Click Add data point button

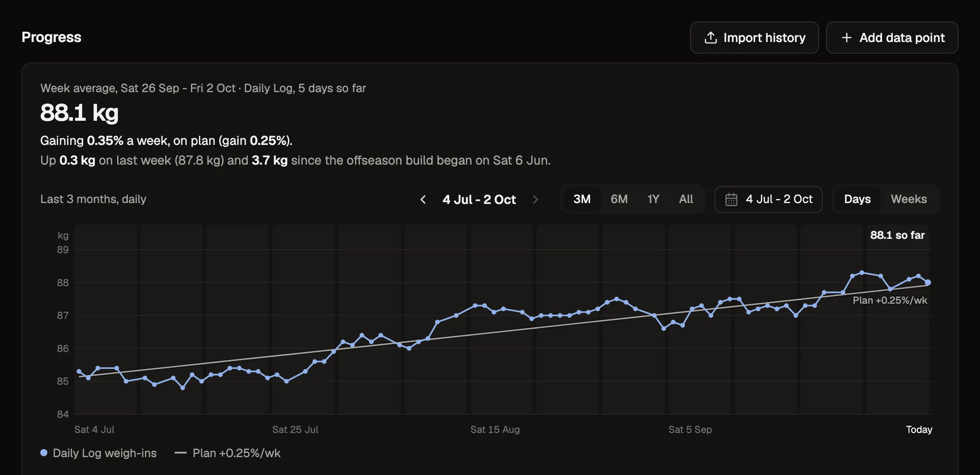point(892,38)
